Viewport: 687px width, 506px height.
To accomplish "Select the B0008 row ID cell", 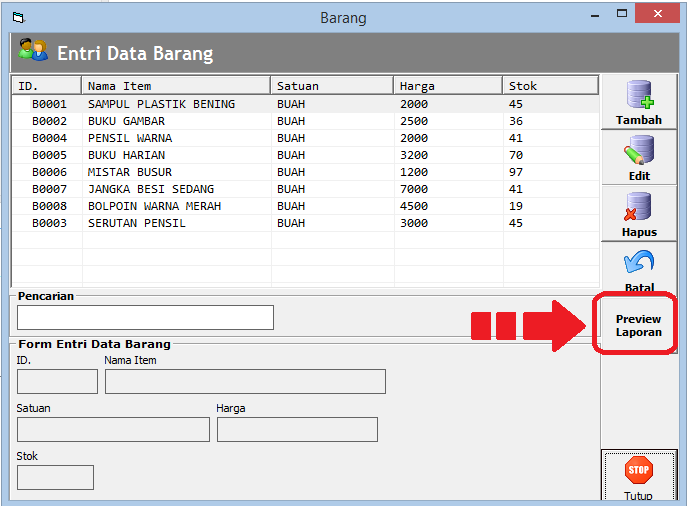I will tap(50, 206).
